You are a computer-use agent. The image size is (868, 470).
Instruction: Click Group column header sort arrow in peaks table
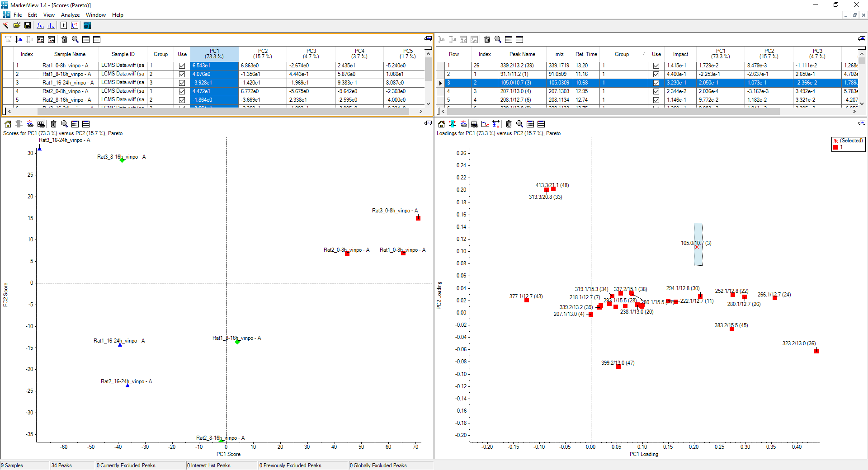coord(644,54)
